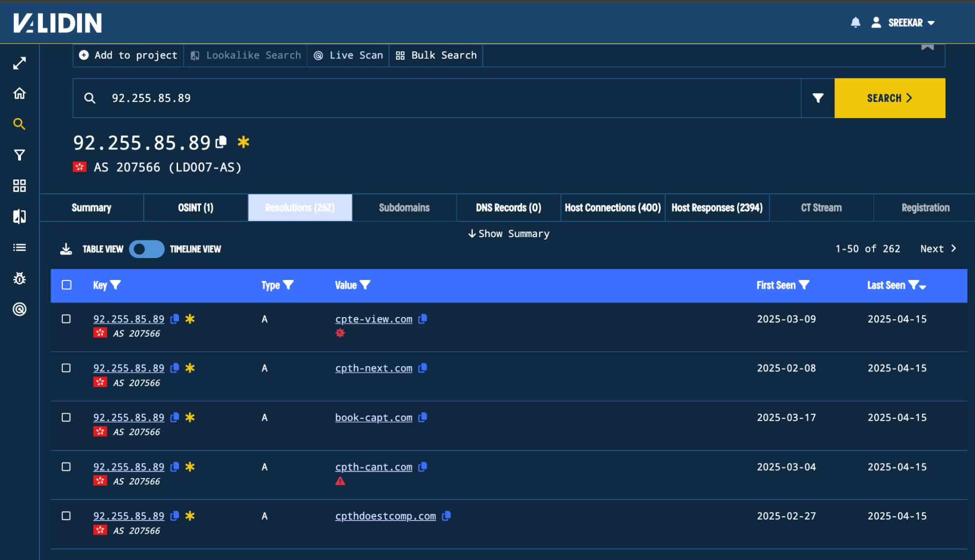Screen dimensions: 975x560
Task: Open the Search tool in sidebar
Action: pos(19,123)
